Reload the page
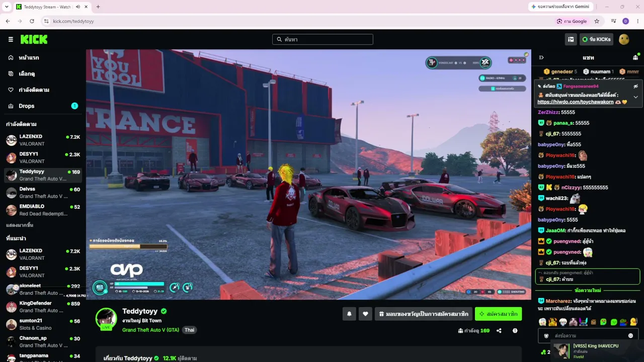Image resolution: width=644 pixels, height=362 pixels. [x=32, y=21]
